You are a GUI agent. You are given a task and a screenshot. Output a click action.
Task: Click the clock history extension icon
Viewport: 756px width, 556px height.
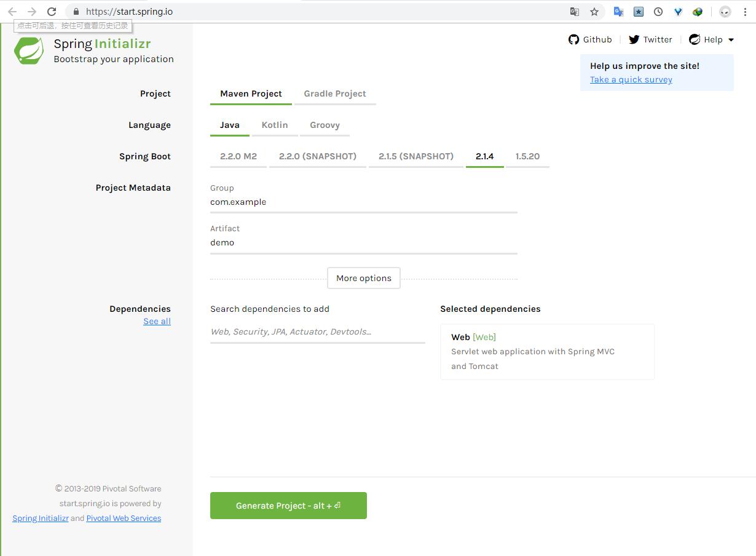point(658,12)
